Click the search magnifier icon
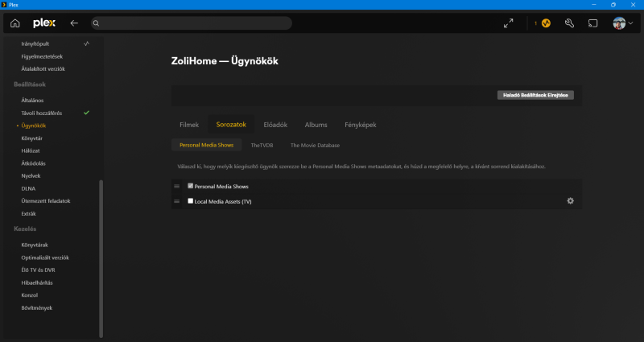The width and height of the screenshot is (644, 342). (x=96, y=23)
